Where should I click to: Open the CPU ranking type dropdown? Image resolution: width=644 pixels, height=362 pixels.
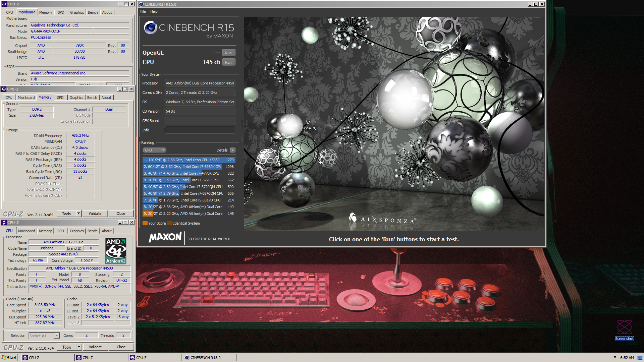pos(154,150)
